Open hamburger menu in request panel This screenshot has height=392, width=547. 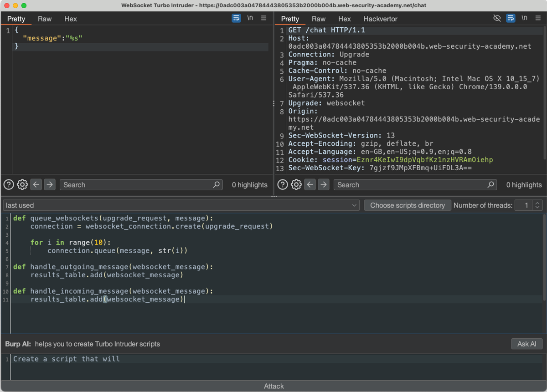click(538, 18)
